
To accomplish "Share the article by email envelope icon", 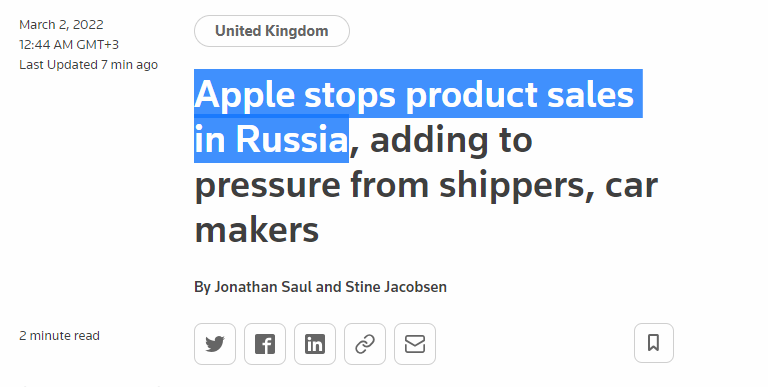I will pyautogui.click(x=415, y=344).
